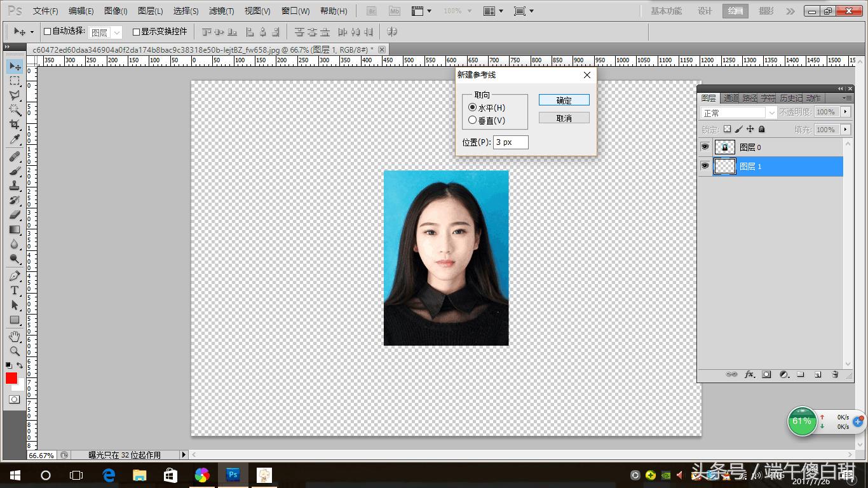
Task: Select the Hand tool
Action: point(15,336)
